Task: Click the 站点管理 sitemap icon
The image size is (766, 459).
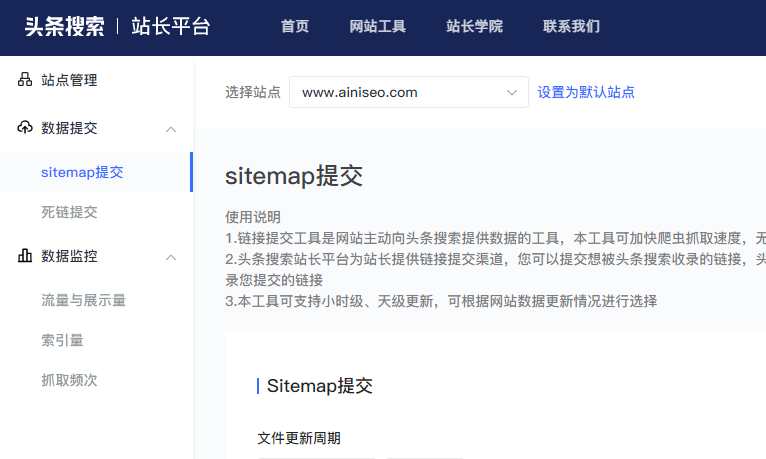Action: (25, 80)
